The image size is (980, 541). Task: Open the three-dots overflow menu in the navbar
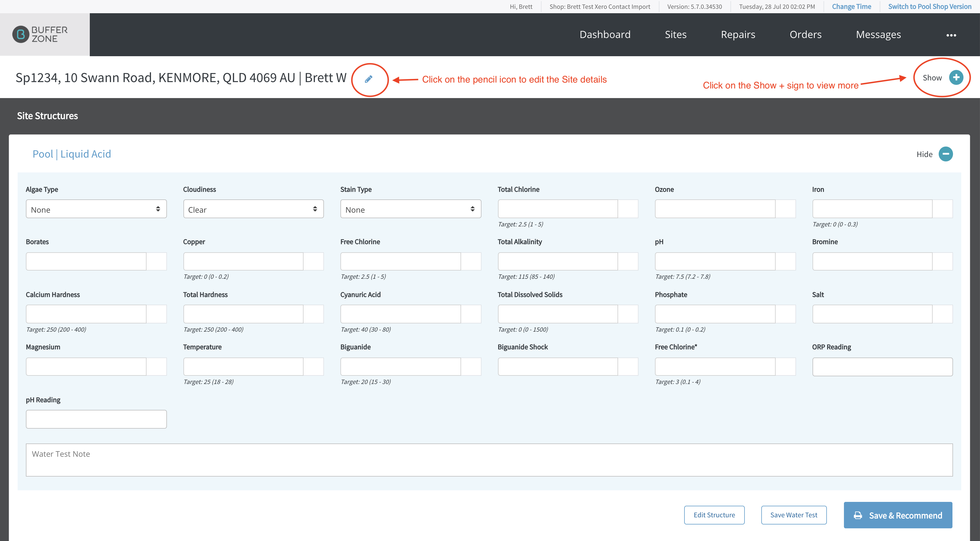point(951,35)
